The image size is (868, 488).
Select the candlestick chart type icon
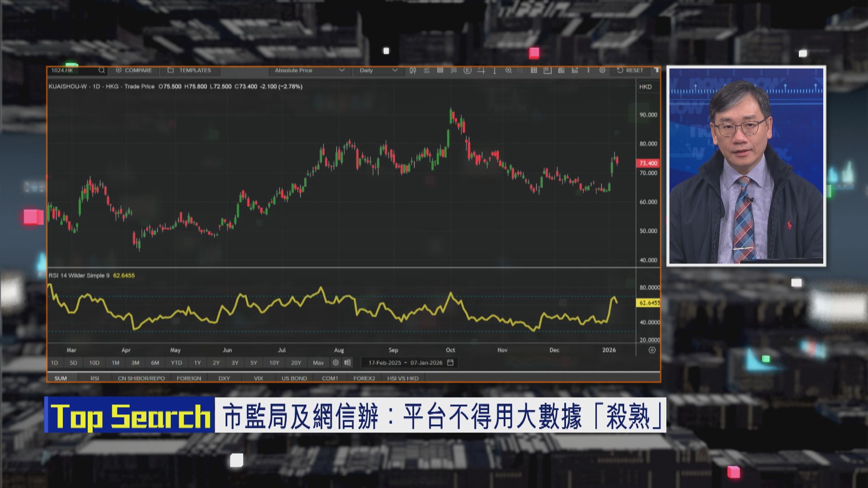click(413, 70)
